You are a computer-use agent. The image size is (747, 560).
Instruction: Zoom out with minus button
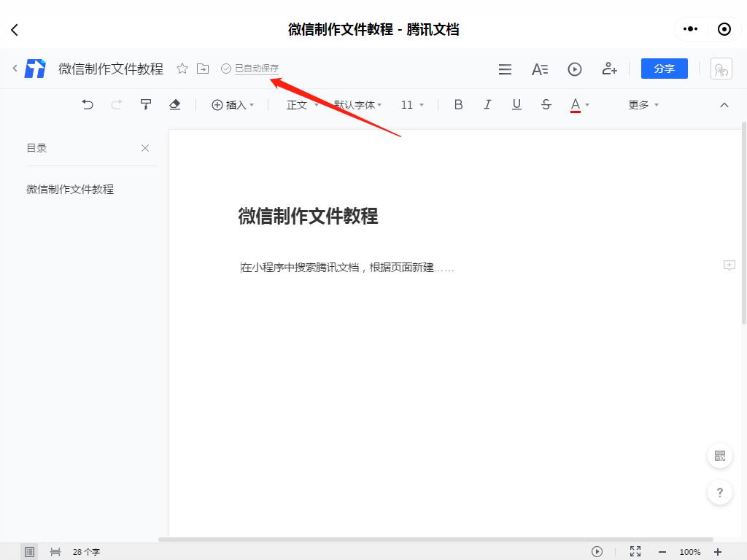pos(662,552)
